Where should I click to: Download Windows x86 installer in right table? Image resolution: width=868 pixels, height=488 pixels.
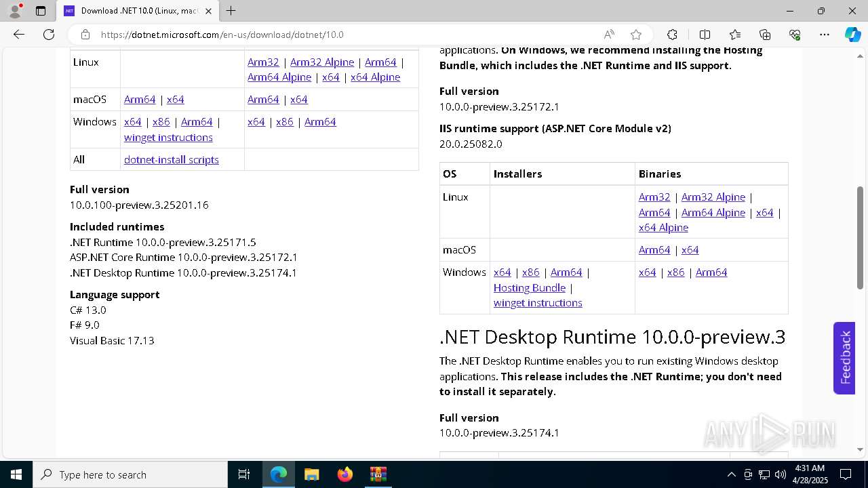[531, 272]
